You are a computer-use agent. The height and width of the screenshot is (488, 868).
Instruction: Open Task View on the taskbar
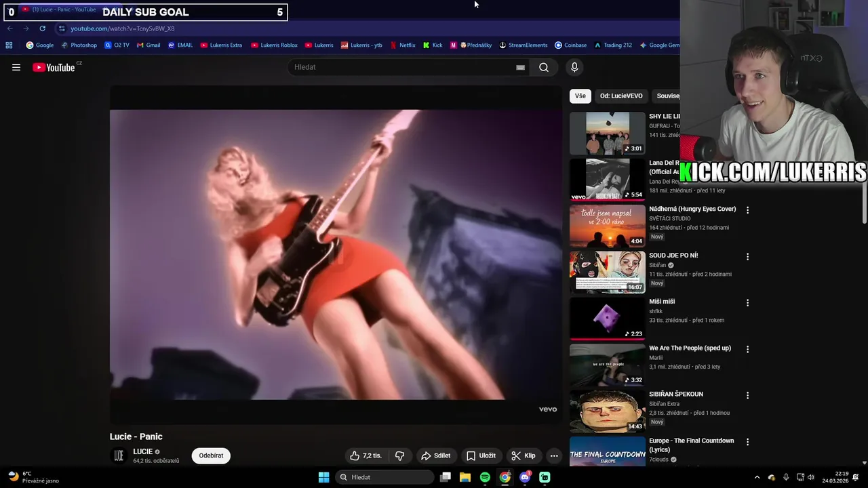[446, 477]
